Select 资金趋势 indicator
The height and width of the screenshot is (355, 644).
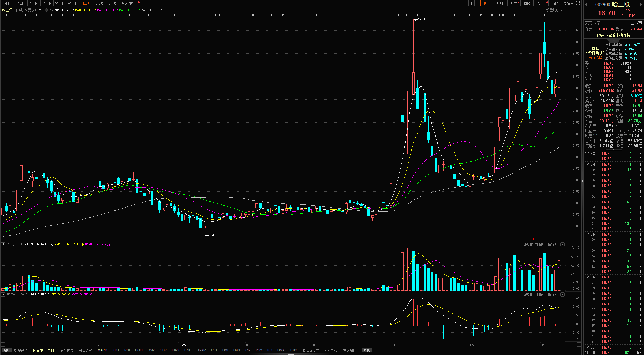pyautogui.click(x=86, y=350)
